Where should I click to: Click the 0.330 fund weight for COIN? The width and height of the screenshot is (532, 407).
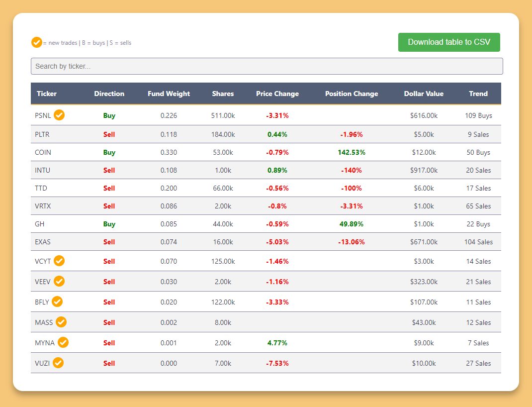pyautogui.click(x=169, y=152)
